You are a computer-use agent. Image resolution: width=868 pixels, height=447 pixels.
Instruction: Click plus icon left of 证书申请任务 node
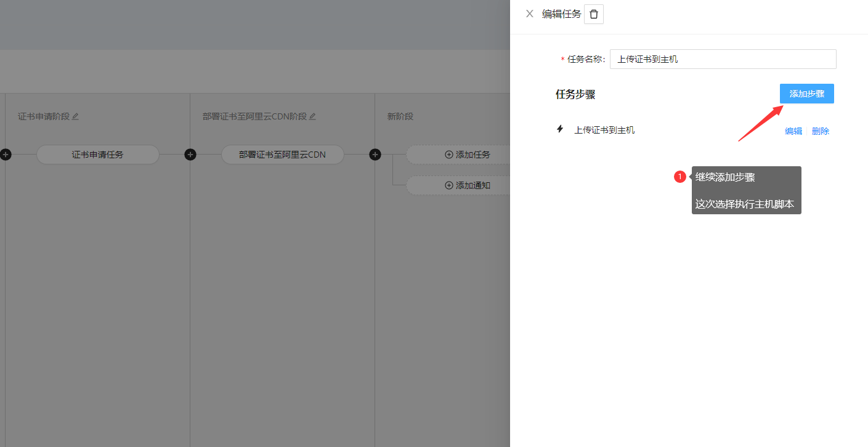(x=6, y=155)
